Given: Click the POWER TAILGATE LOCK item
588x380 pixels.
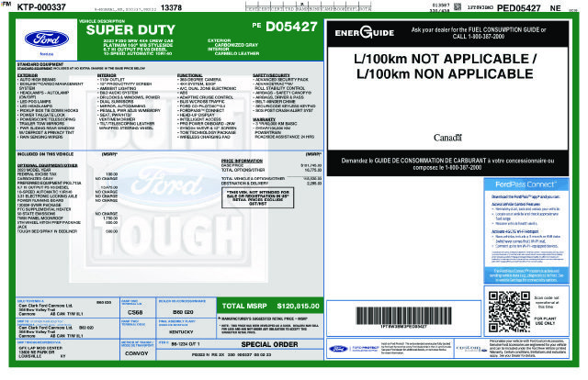Looking at the screenshot, I should click(x=40, y=115).
